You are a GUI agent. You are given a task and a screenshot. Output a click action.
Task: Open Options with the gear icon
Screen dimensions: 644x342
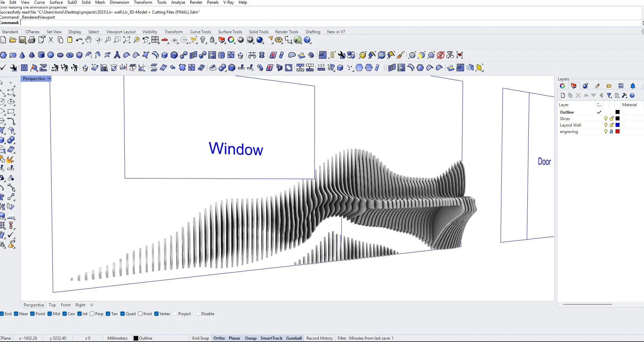pyautogui.click(x=279, y=40)
